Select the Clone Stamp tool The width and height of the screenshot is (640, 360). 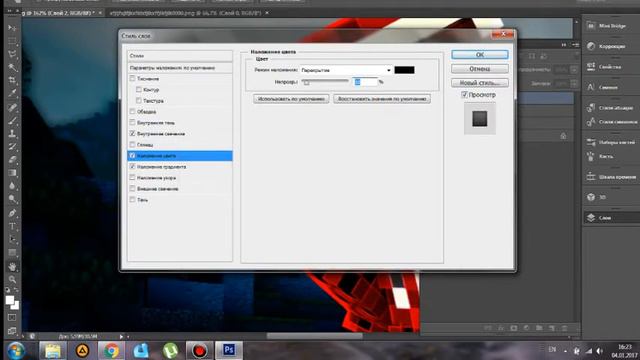pyautogui.click(x=12, y=133)
